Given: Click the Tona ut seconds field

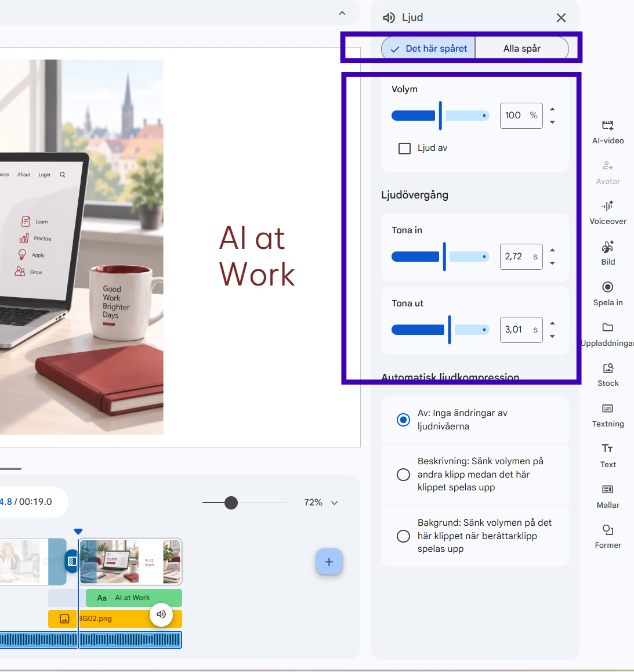Looking at the screenshot, I should (521, 330).
